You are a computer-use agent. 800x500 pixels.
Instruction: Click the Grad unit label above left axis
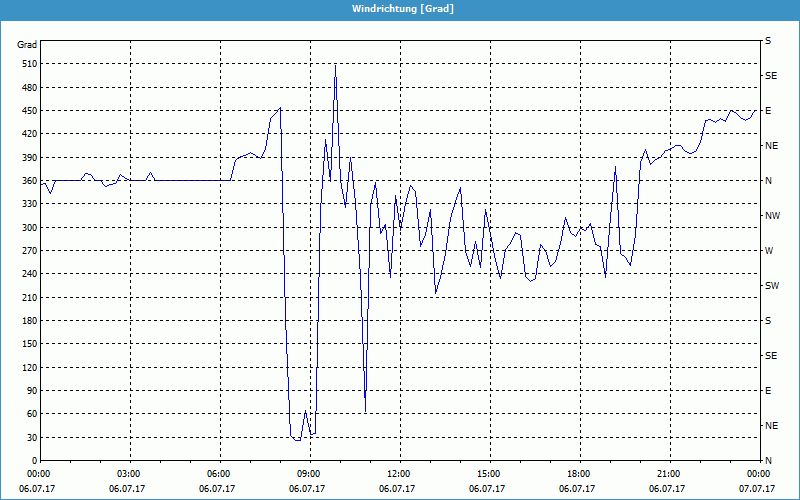27,45
